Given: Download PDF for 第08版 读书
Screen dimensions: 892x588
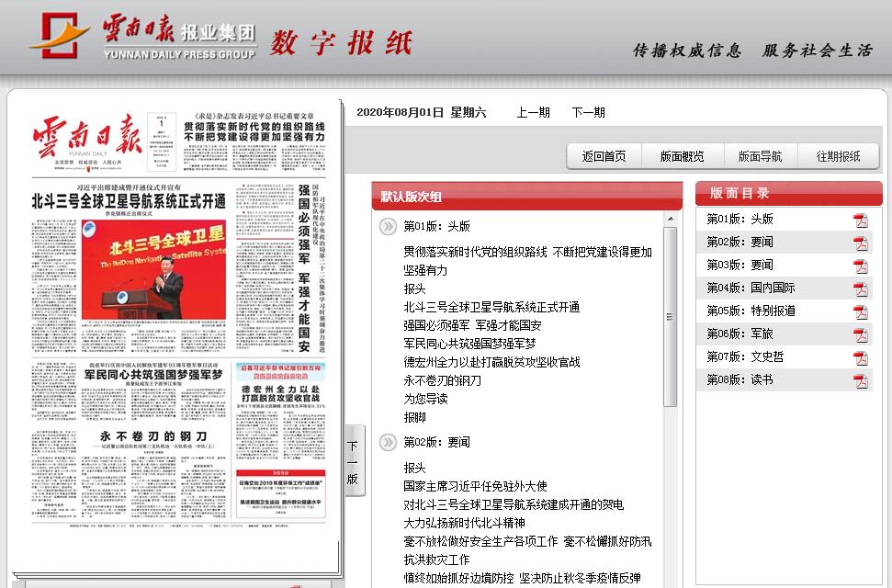Looking at the screenshot, I should (x=860, y=380).
